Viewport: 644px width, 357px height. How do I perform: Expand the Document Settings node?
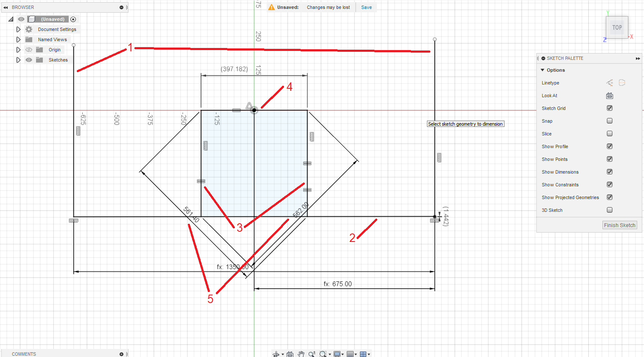(18, 29)
